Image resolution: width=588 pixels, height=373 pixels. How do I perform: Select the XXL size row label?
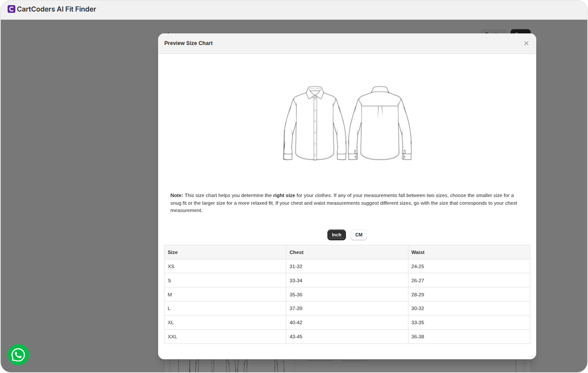point(172,337)
